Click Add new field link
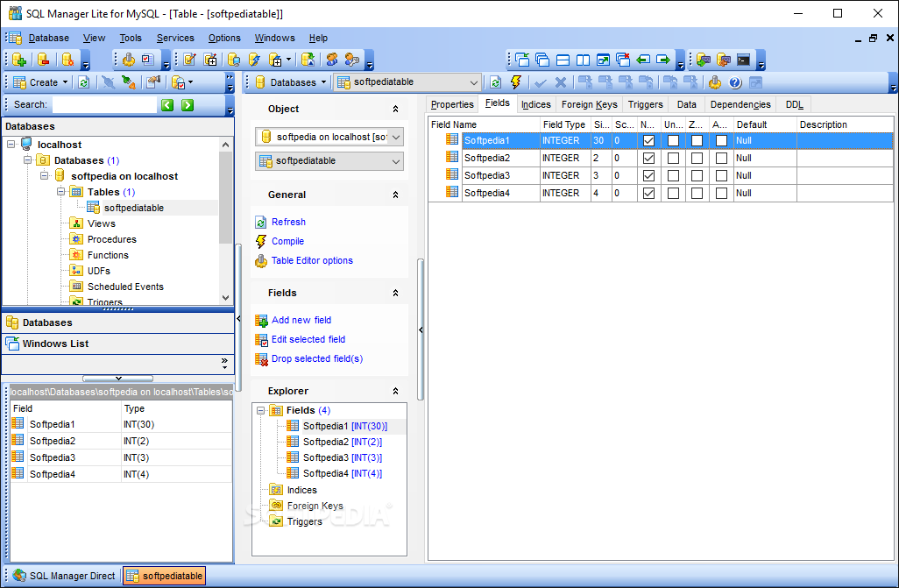This screenshot has height=588, width=899. [x=301, y=320]
